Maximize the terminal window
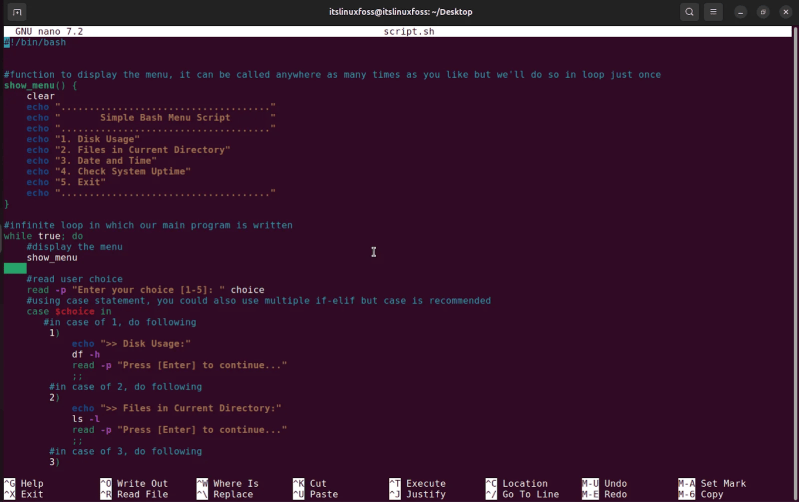Screen dimensions: 799x502 pyautogui.click(x=763, y=12)
